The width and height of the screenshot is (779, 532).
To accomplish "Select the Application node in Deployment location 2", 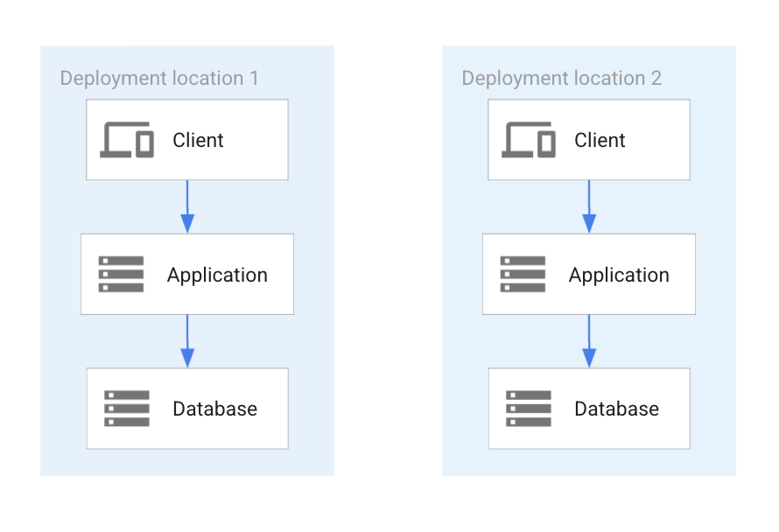I will pyautogui.click(x=588, y=273).
